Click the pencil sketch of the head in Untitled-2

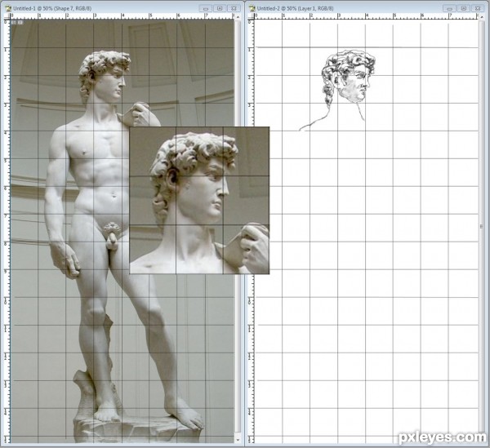pyautogui.click(x=349, y=78)
